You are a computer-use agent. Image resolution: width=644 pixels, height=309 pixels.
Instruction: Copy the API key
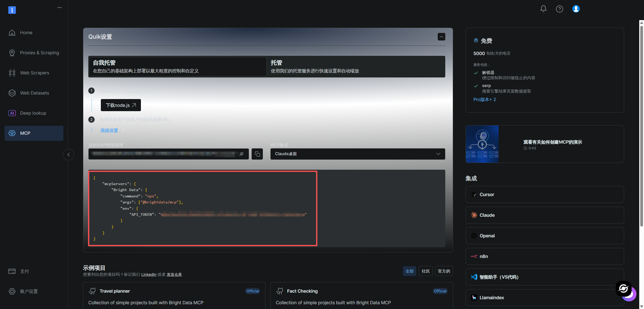tap(257, 154)
